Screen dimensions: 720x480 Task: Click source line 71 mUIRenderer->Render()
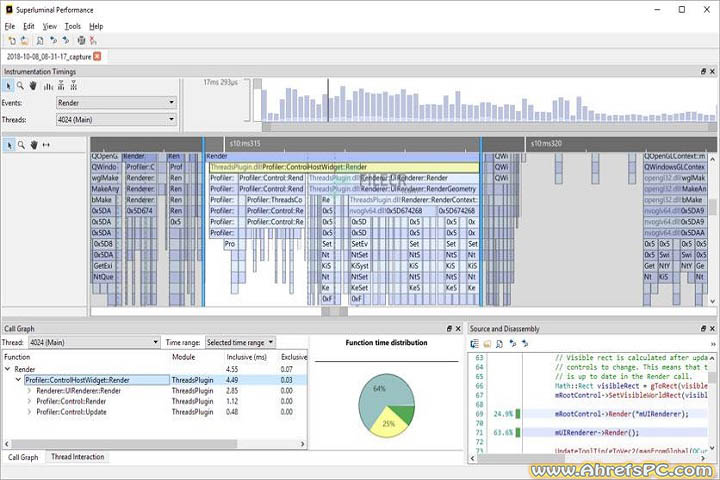tap(596, 432)
